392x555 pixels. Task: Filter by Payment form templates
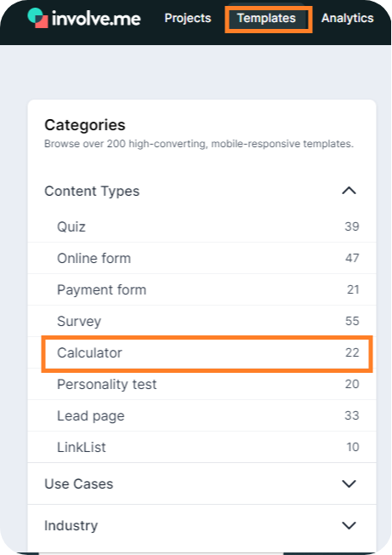coord(202,289)
